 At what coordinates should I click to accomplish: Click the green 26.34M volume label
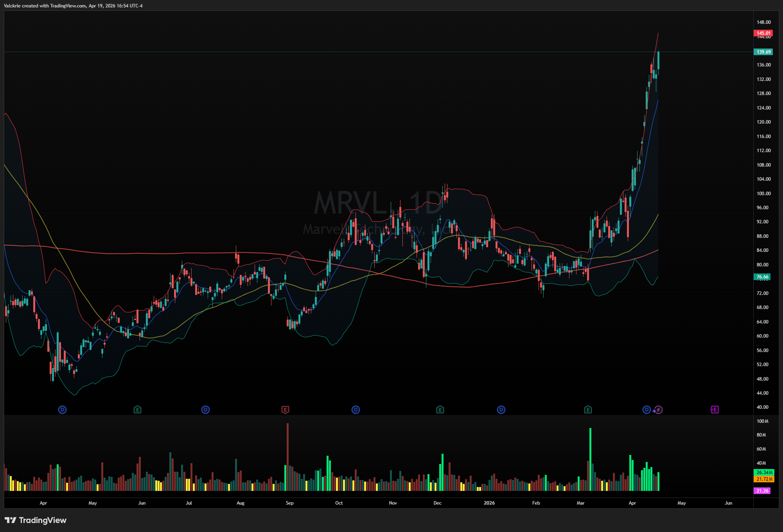764,472
